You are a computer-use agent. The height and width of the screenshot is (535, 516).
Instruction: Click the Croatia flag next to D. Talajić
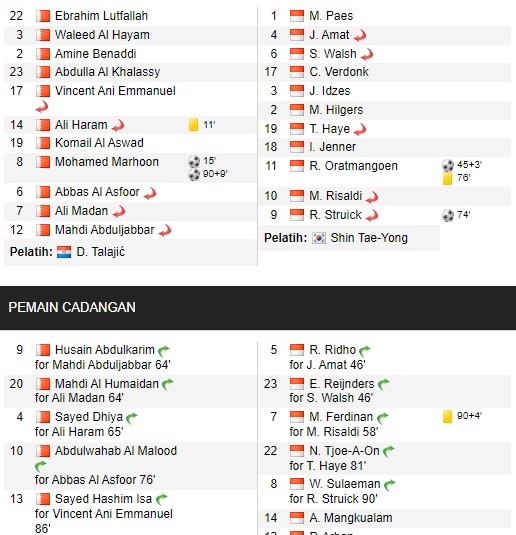click(64, 252)
